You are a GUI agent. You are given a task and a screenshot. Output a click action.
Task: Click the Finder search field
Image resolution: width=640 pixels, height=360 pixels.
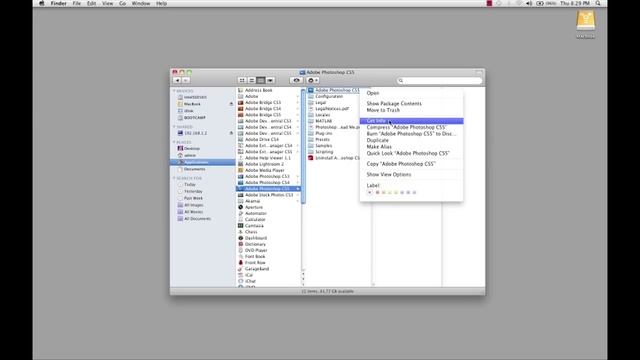[x=439, y=81]
